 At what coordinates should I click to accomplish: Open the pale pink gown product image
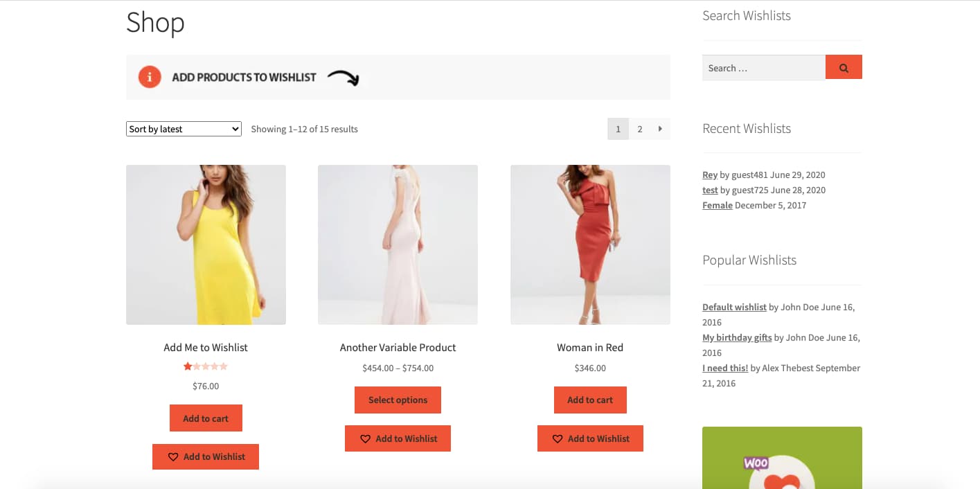398,244
